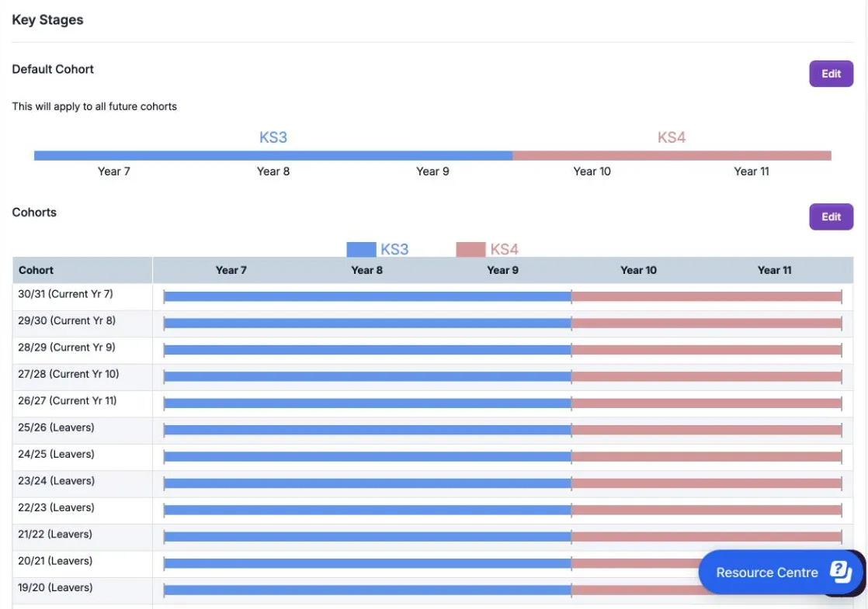This screenshot has width=868, height=609.
Task: Select 21/22 (Leavers) cohort row
Action: 432,537
